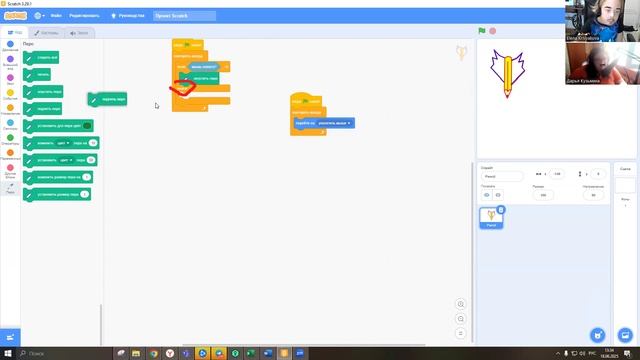Open dropdown in 'изменить цвет пера' block
Image resolution: width=640 pixels, height=360 pixels.
tap(63, 143)
